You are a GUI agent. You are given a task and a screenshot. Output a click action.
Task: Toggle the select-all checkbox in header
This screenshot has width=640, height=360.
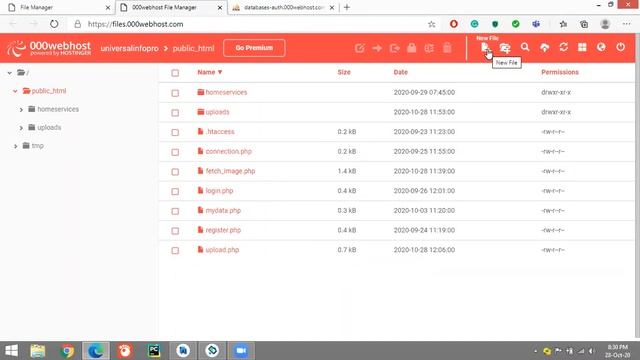[175, 73]
